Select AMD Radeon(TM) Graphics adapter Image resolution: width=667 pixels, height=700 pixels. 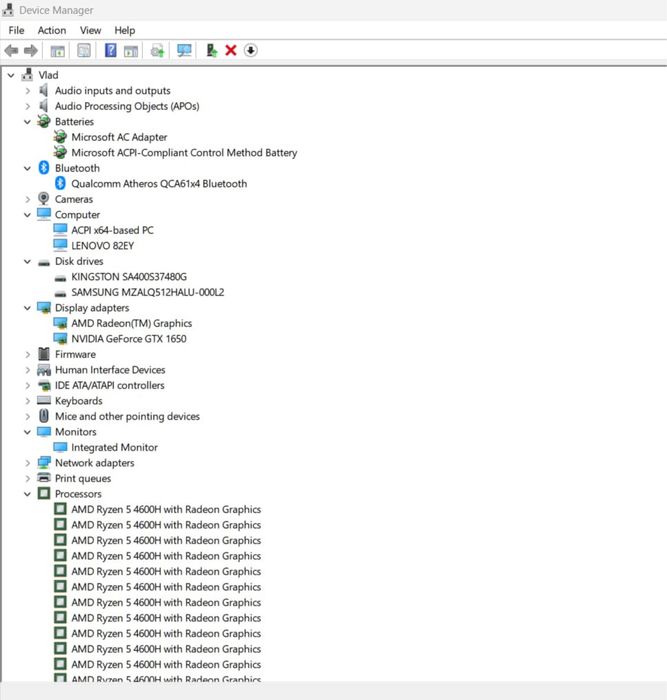132,323
